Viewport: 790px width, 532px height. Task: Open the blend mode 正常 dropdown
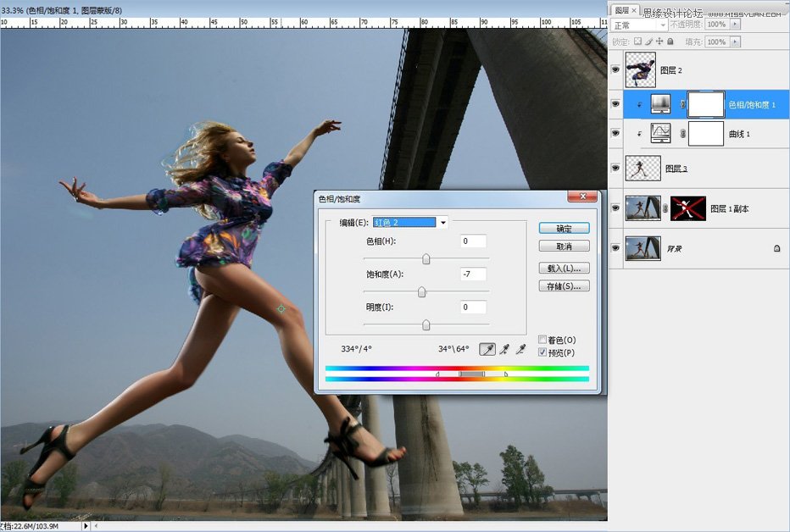(639, 25)
